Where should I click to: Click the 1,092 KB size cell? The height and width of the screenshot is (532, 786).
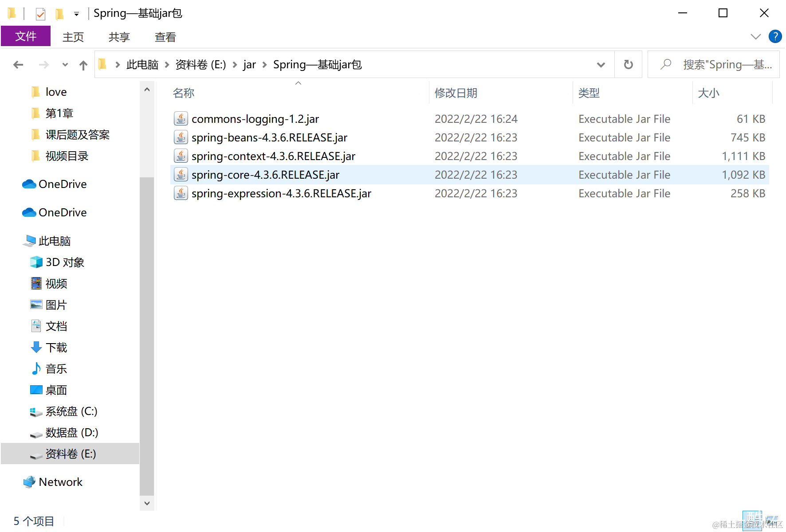coord(743,175)
